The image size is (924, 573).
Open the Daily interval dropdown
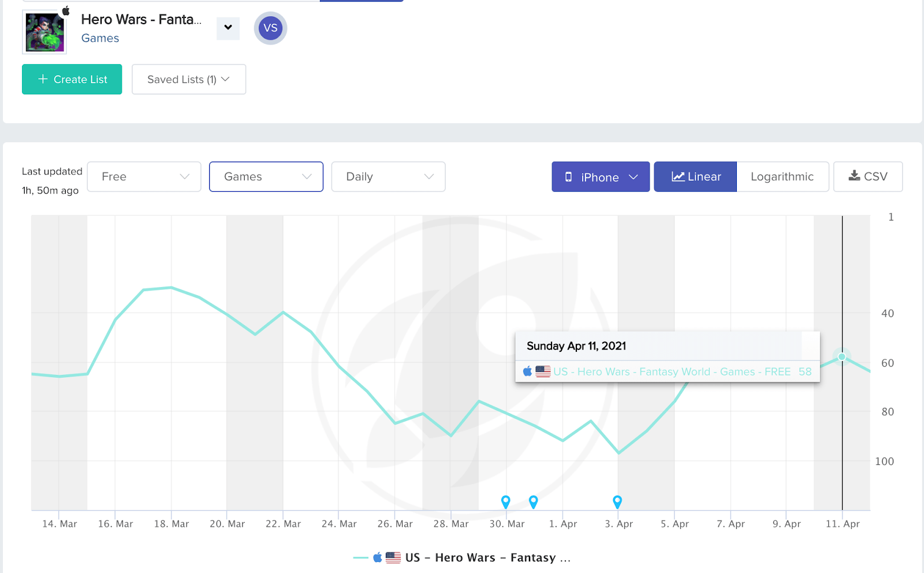[388, 177]
